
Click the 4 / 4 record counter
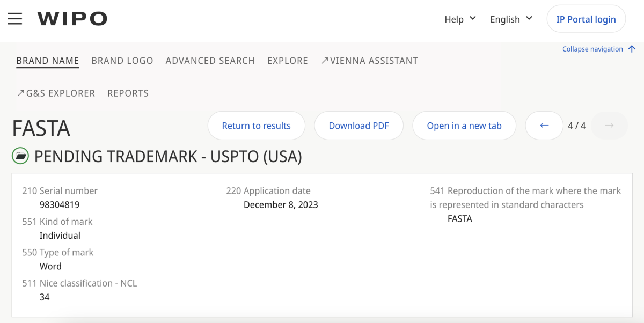577,126
